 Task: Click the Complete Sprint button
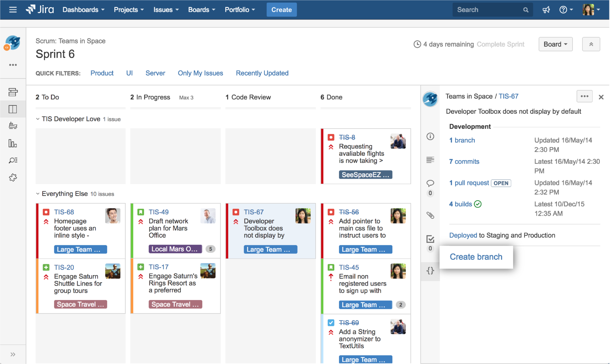[500, 44]
